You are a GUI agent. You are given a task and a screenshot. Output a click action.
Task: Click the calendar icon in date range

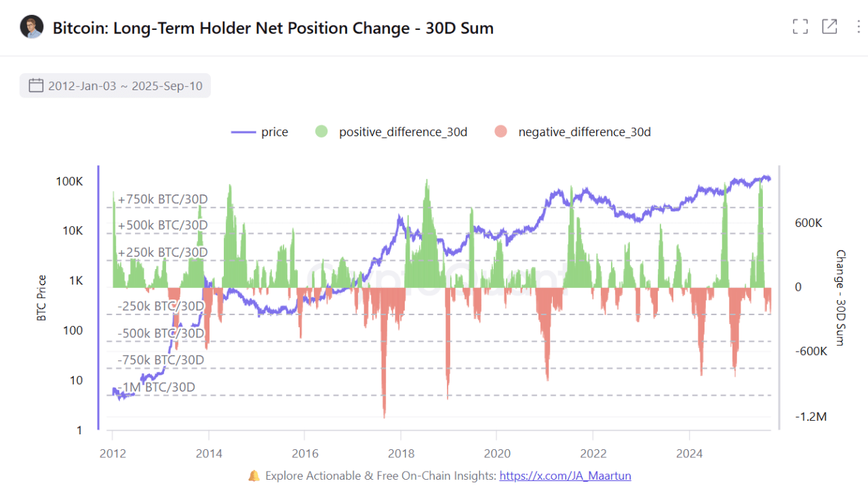click(x=36, y=86)
